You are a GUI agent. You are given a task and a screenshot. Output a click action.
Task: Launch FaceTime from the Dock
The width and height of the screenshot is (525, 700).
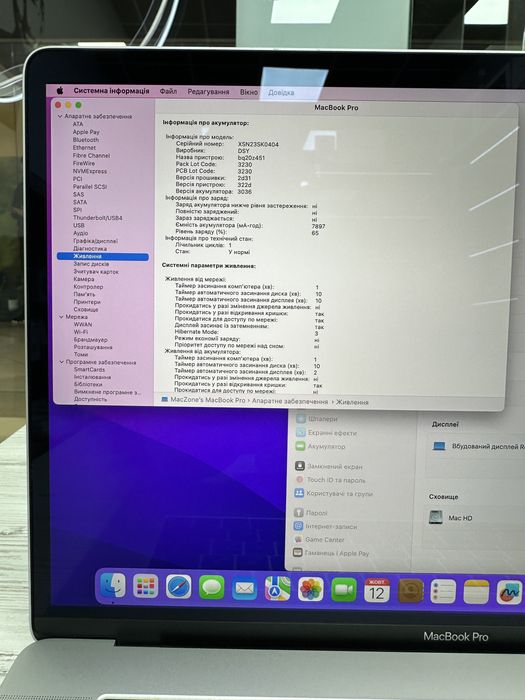click(x=344, y=589)
